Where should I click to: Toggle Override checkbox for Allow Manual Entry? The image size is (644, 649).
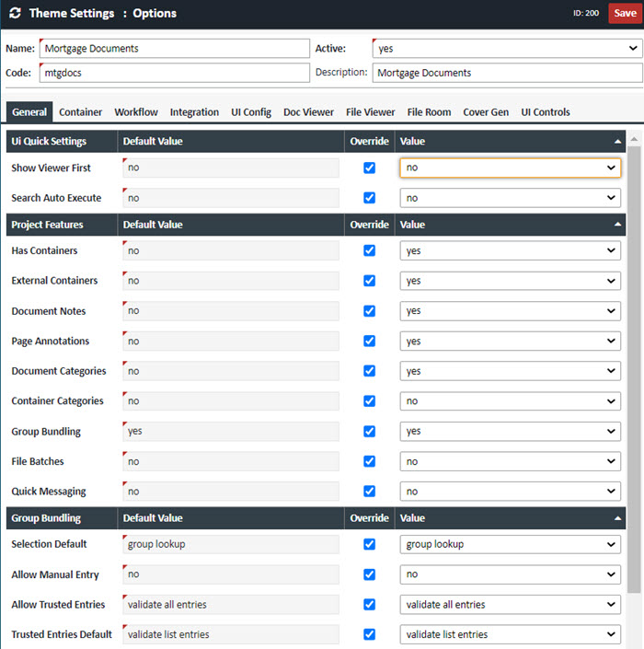click(369, 574)
